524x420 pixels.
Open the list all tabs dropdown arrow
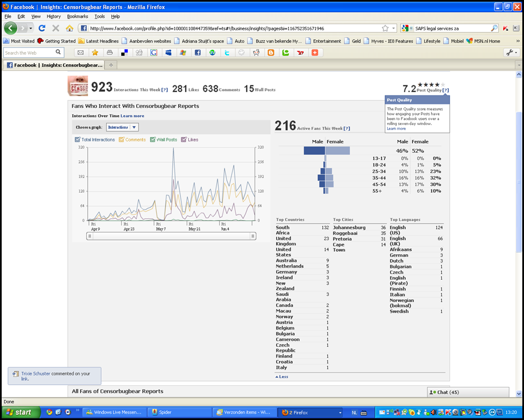[518, 65]
